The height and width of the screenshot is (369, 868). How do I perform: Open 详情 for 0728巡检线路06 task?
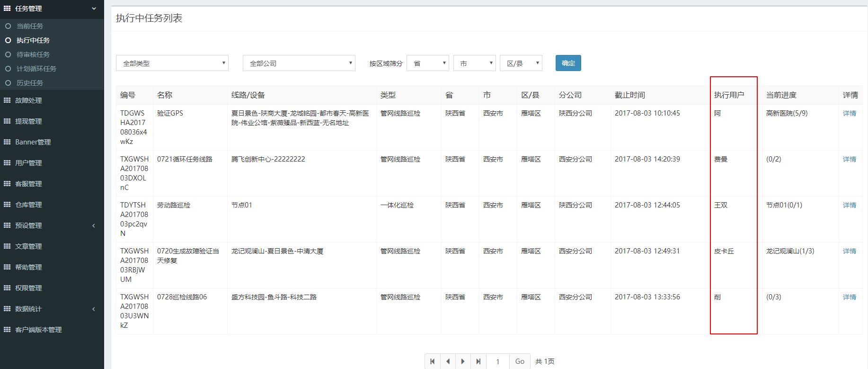click(x=850, y=297)
